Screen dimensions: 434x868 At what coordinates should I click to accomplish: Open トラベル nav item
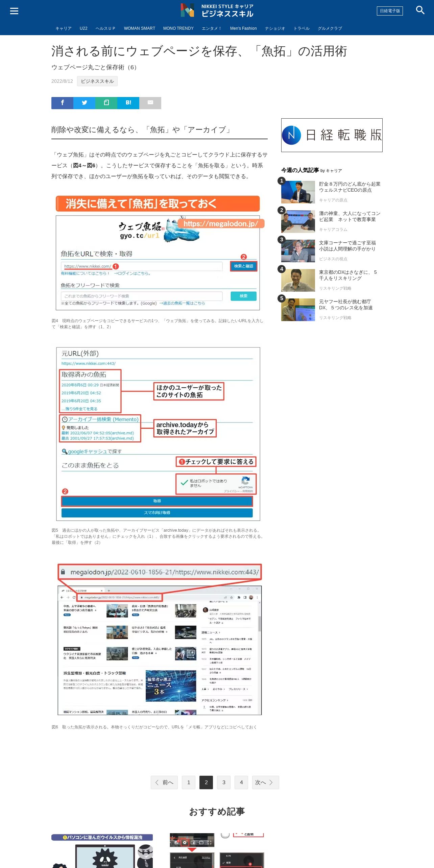pos(302,28)
